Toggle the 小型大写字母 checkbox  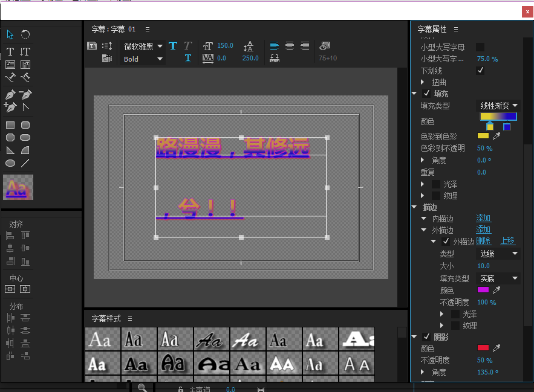(480, 47)
